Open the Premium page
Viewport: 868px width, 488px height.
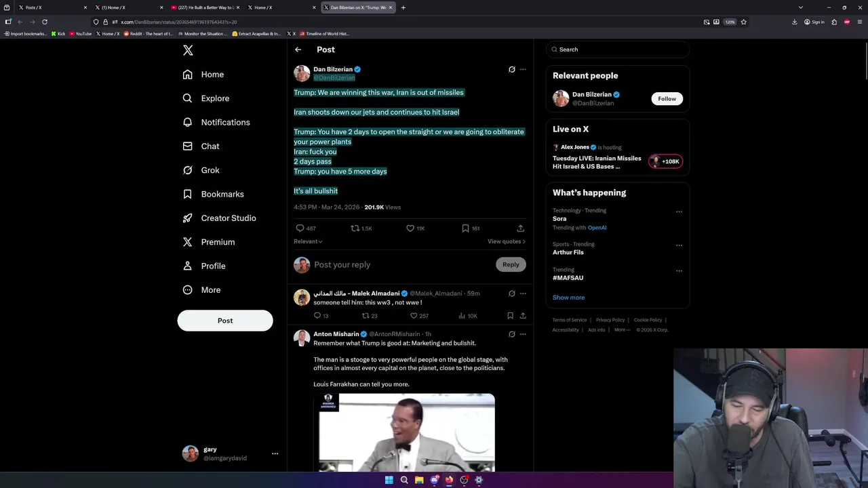208,242
